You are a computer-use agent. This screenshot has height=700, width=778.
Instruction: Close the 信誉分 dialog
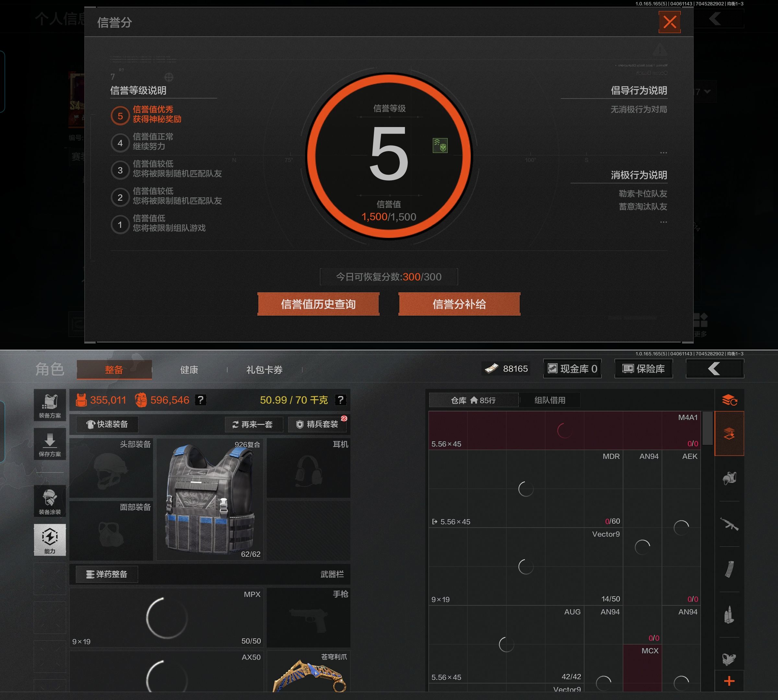[x=669, y=22]
